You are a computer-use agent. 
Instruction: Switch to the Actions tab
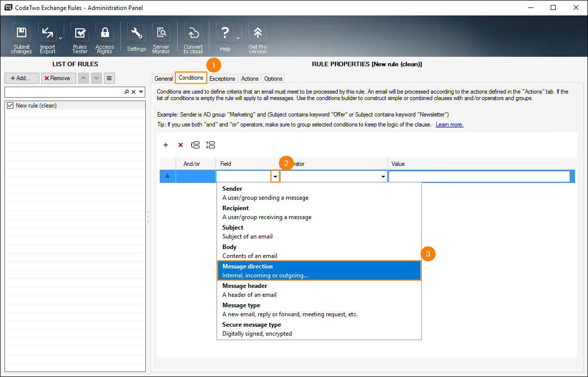point(250,79)
